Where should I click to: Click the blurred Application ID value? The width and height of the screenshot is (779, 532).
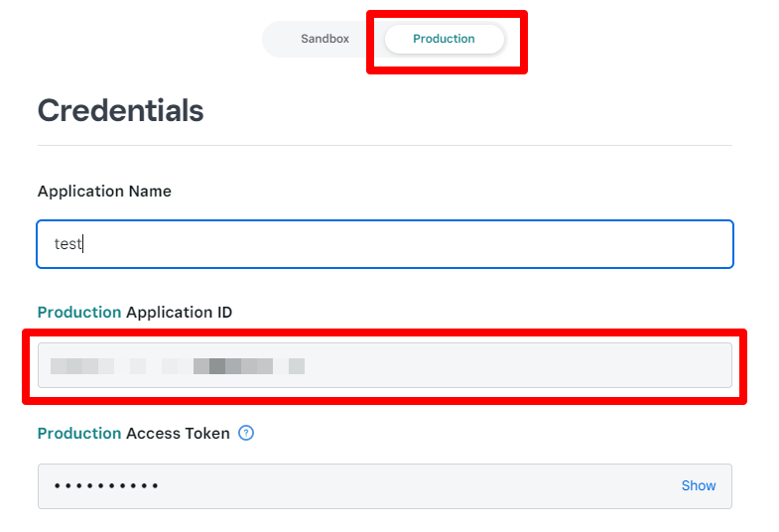click(x=178, y=366)
